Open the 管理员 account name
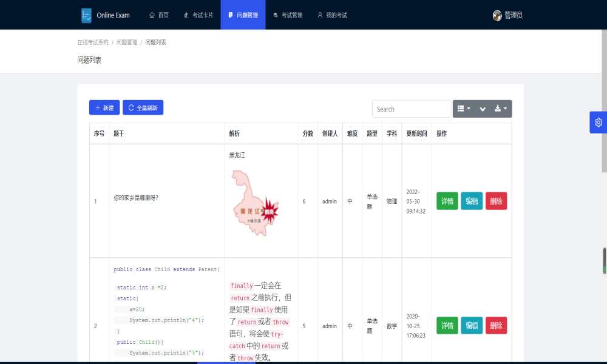 (514, 15)
